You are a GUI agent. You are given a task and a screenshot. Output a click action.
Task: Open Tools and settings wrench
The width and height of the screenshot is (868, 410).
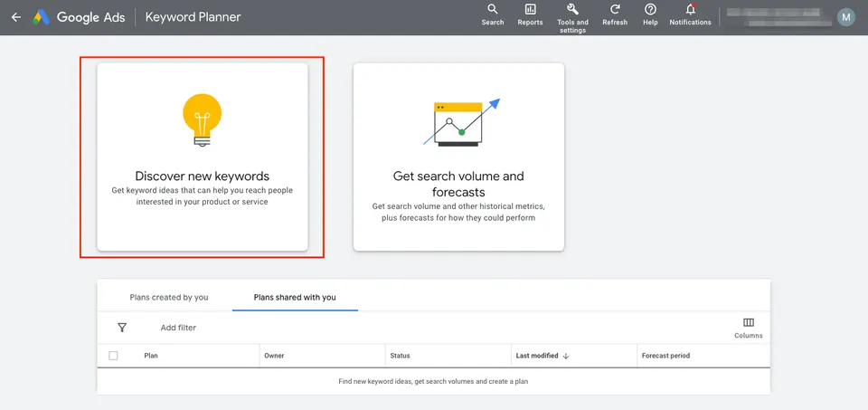[572, 18]
